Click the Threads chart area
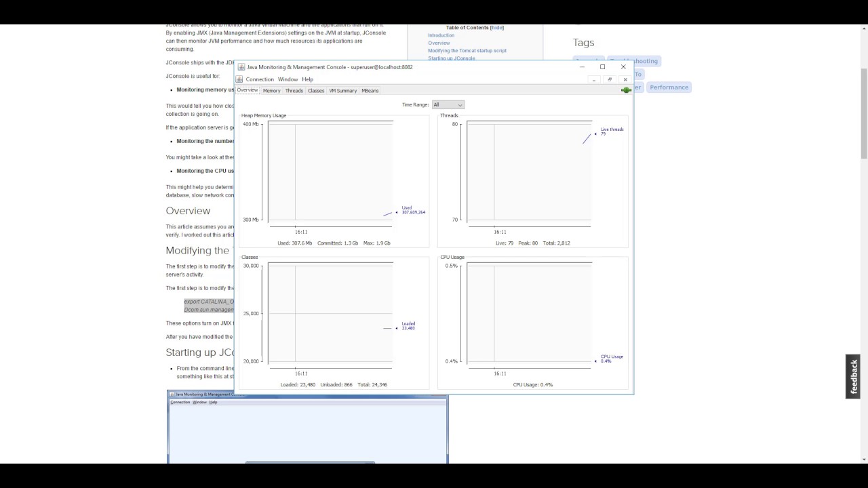The image size is (868, 488). 529,171
